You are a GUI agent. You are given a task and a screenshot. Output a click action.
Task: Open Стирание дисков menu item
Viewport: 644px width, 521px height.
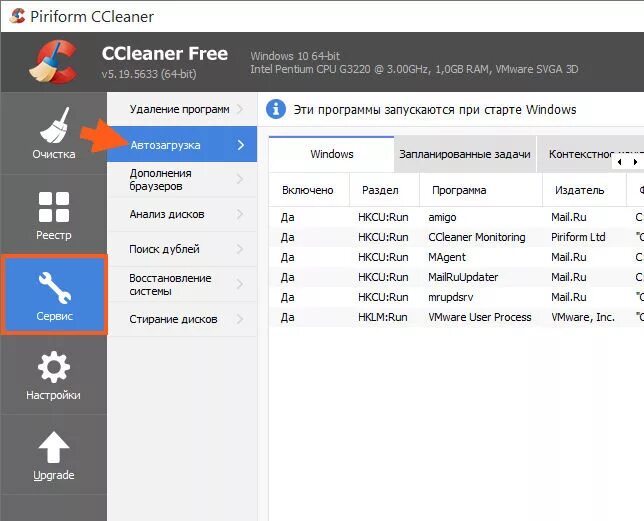click(x=182, y=319)
